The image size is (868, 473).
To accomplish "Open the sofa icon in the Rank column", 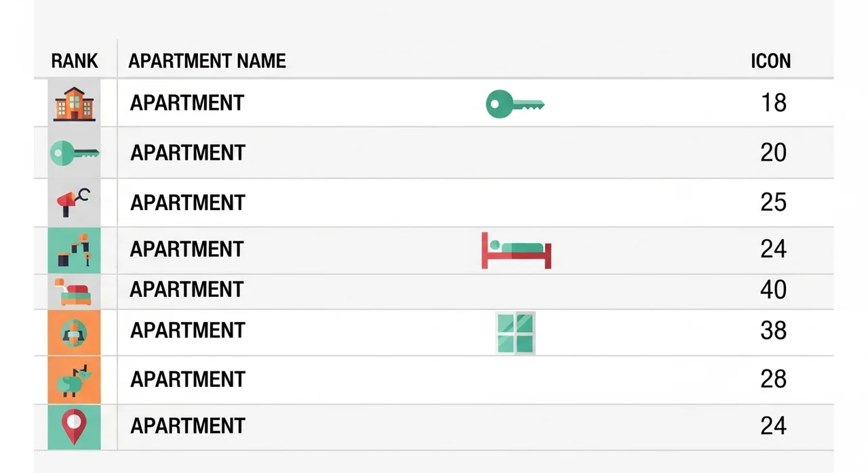I will tap(73, 291).
